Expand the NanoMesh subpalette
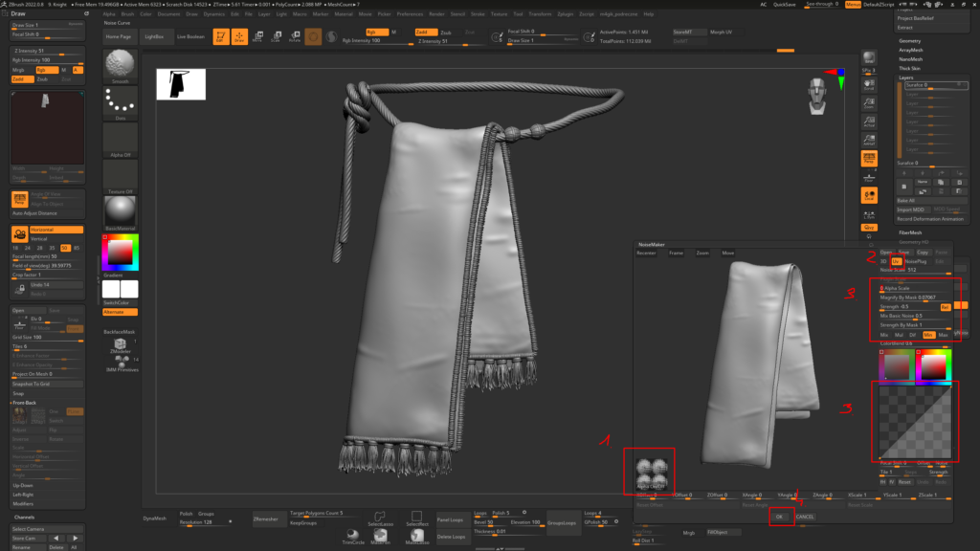 tap(911, 58)
